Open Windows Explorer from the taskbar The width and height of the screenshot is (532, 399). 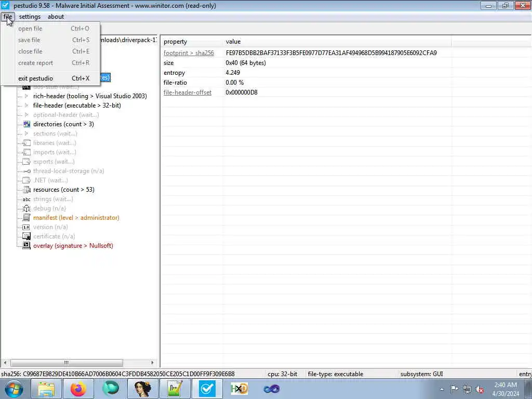tap(46, 389)
